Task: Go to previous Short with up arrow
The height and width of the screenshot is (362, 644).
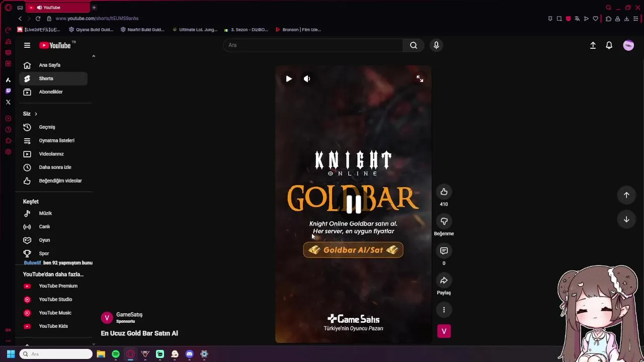Action: coord(626,195)
